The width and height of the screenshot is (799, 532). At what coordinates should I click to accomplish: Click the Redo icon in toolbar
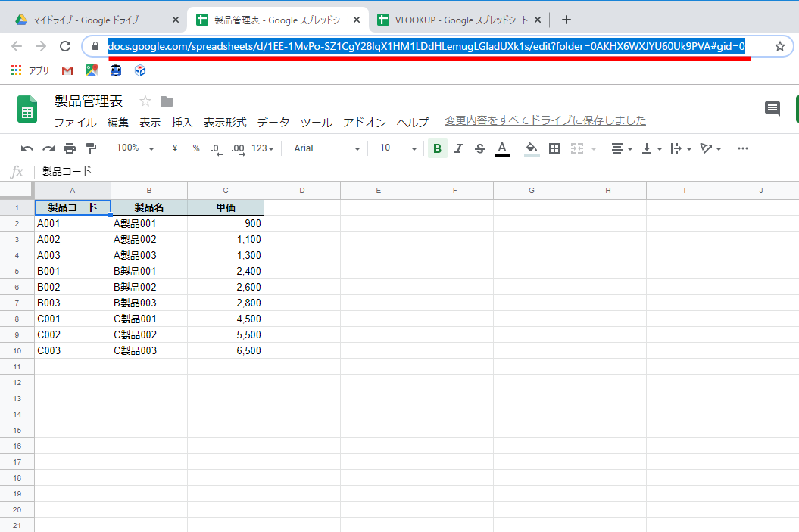click(48, 148)
